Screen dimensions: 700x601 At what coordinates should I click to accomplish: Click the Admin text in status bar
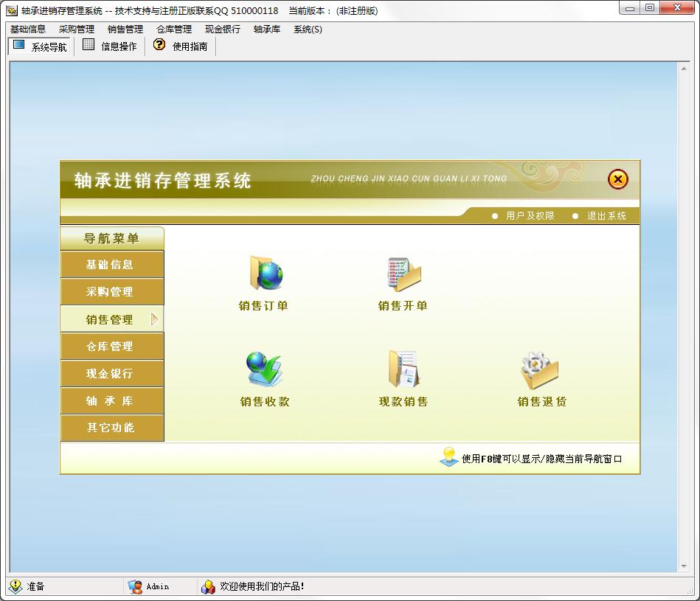point(158,587)
